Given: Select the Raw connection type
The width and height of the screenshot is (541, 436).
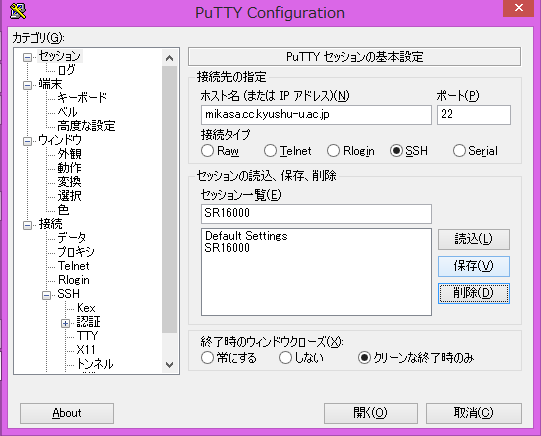Looking at the screenshot, I should click(207, 151).
